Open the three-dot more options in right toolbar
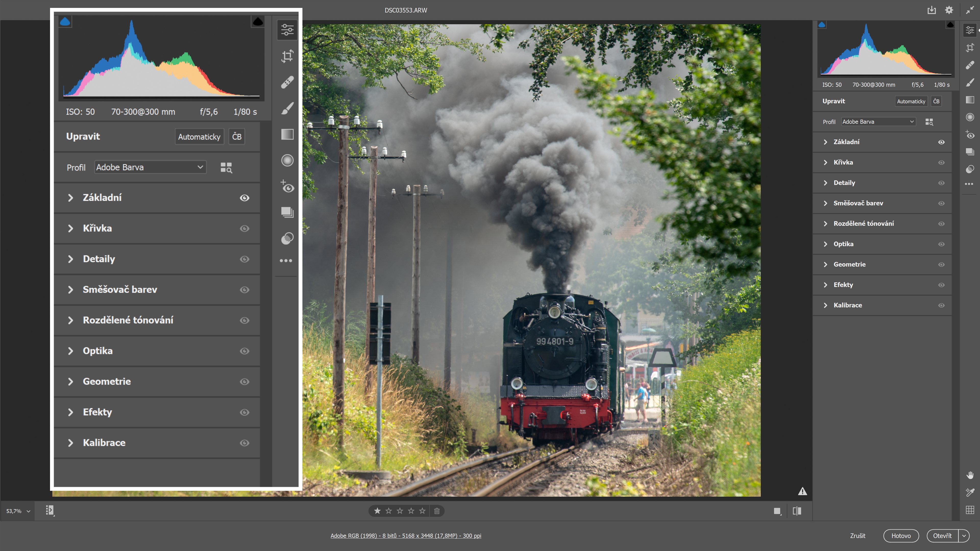Image resolution: width=980 pixels, height=551 pixels. pos(969,184)
